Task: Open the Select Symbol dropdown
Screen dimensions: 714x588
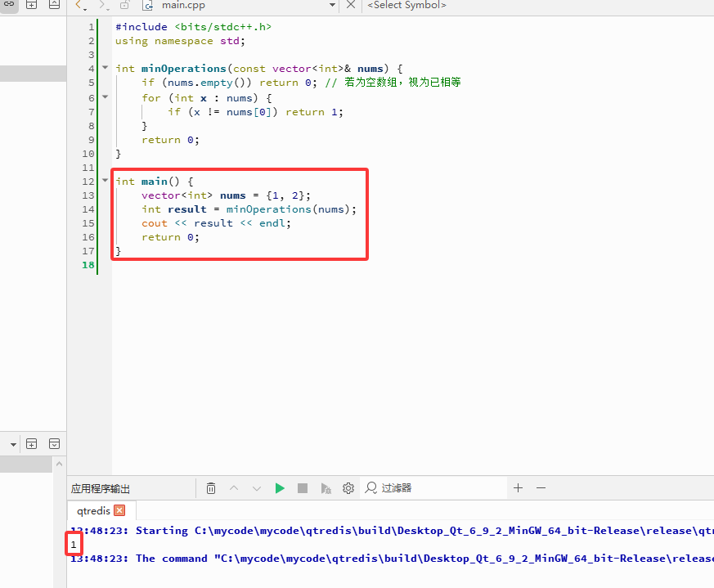Action: pos(406,5)
